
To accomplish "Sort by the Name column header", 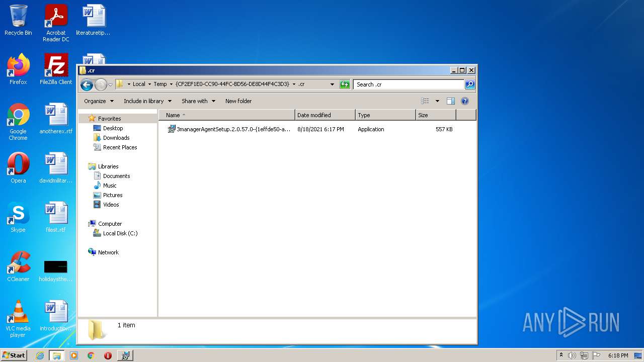I will (x=227, y=115).
